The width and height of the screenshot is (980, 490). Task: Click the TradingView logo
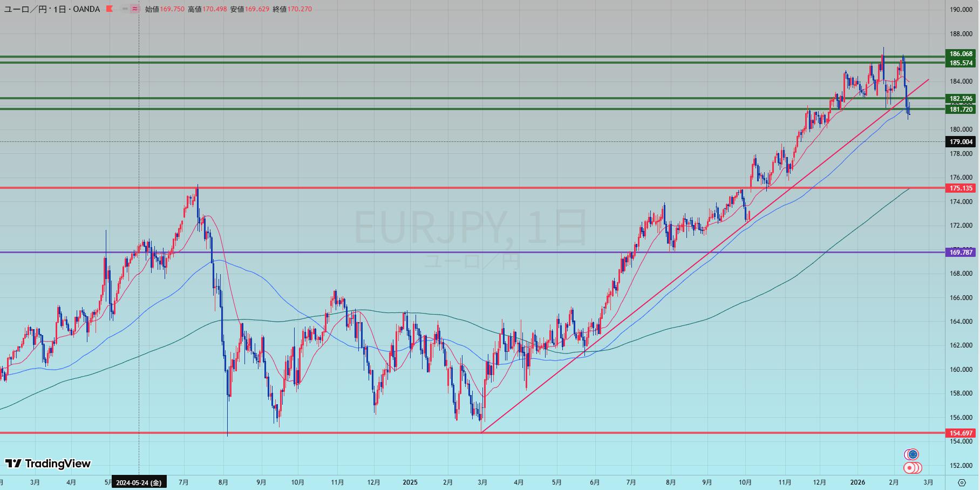click(48, 464)
